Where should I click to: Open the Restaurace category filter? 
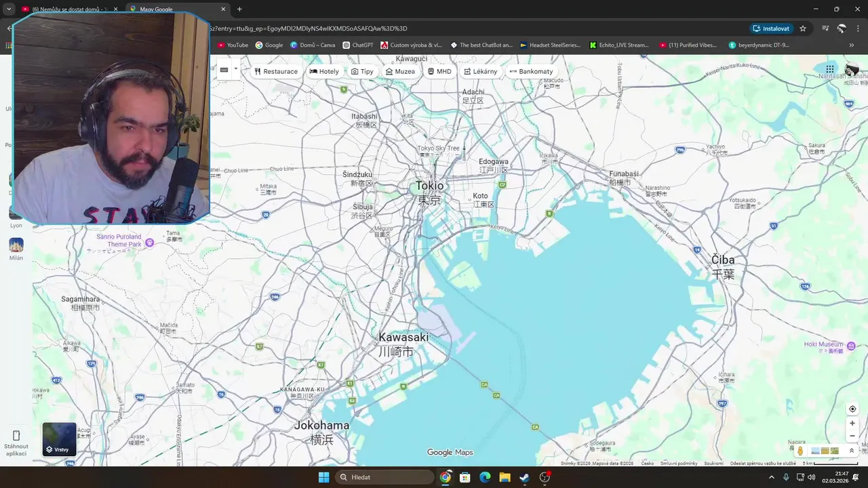(276, 71)
